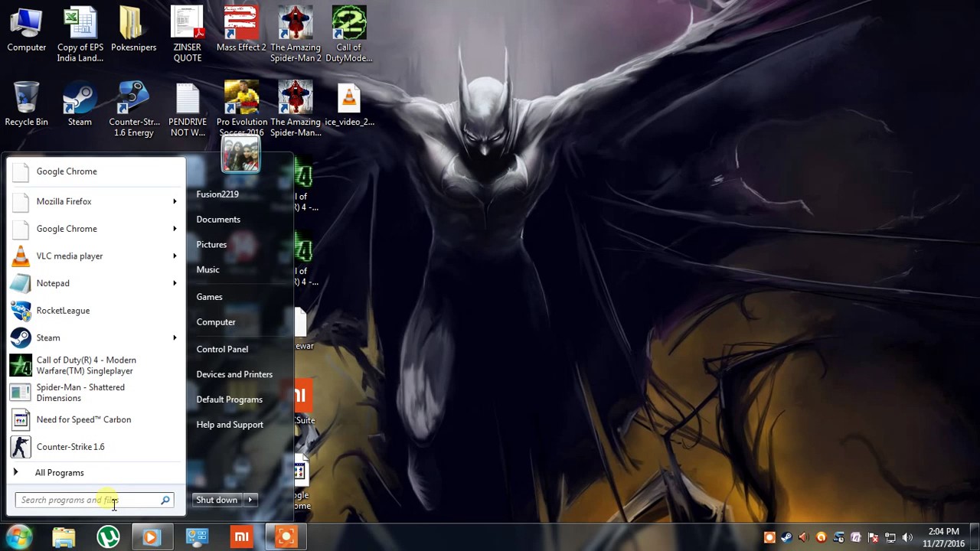Open Copy of EPS India Land spreadsheet icon
Image resolution: width=980 pixels, height=551 pixels.
[80, 34]
